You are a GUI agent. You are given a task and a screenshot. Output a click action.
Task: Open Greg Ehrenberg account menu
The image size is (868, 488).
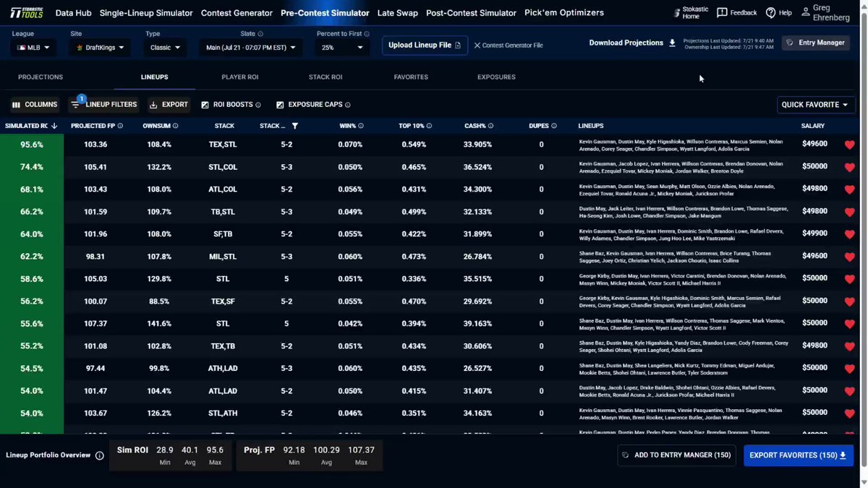pos(825,13)
